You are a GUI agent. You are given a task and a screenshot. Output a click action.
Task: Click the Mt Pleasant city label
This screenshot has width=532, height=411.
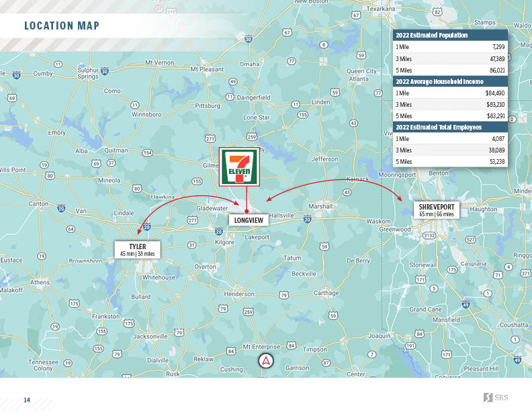pyautogui.click(x=207, y=69)
